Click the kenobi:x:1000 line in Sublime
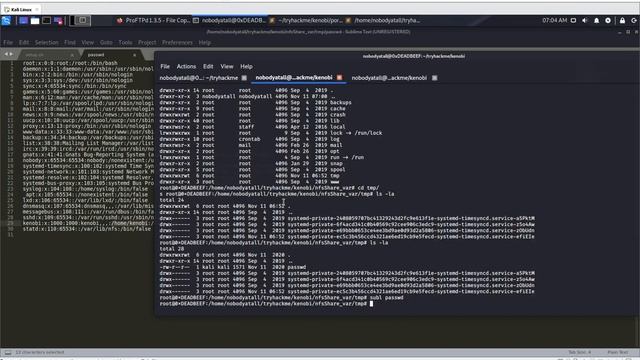Screen dimensions: 640x360 pyautogui.click(x=88, y=223)
